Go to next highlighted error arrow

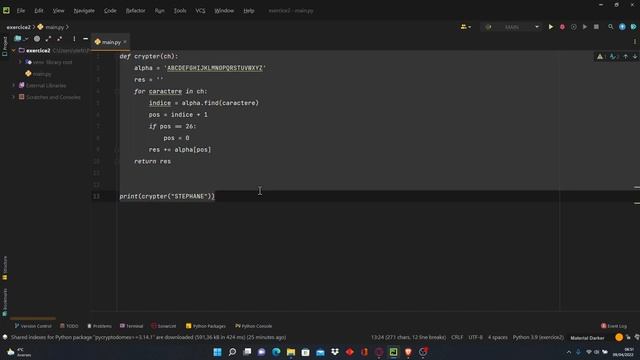point(635,57)
